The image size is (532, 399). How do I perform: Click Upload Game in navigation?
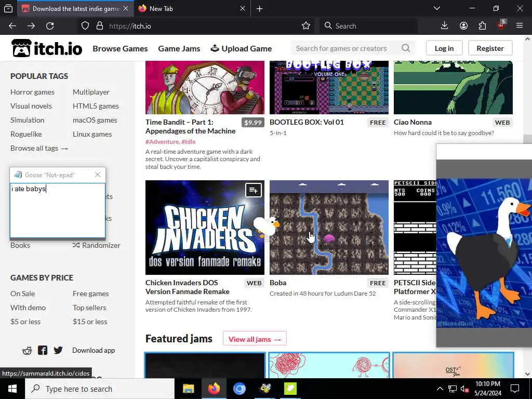click(241, 48)
